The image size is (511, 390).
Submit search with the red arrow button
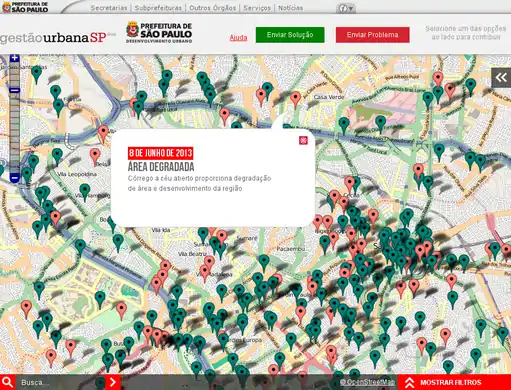point(113,382)
